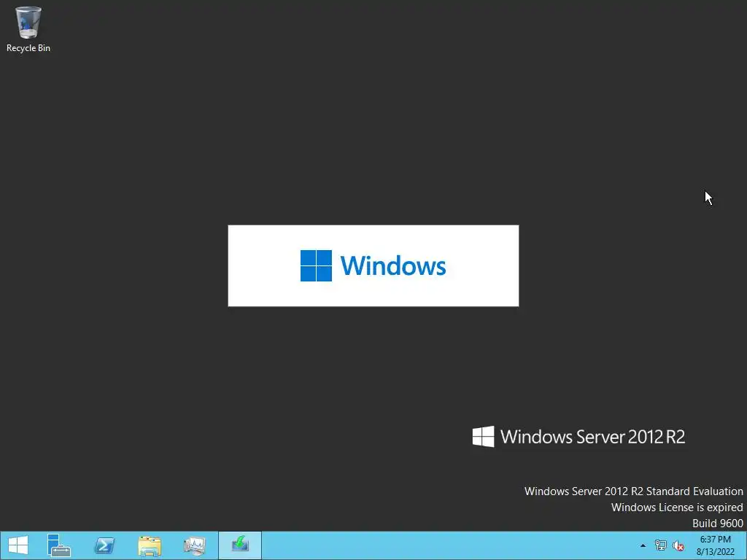Show hidden tray icons arrow
The height and width of the screenshot is (560, 747).
643,545
